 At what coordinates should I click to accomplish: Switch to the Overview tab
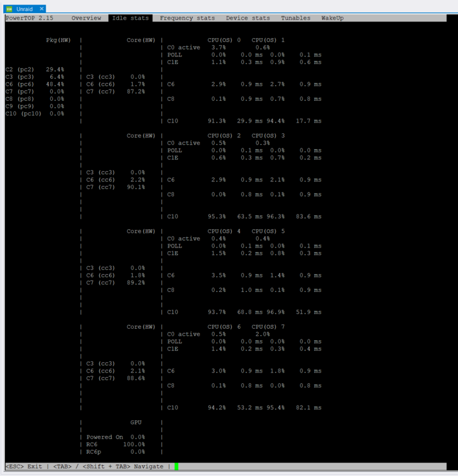pyautogui.click(x=86, y=18)
